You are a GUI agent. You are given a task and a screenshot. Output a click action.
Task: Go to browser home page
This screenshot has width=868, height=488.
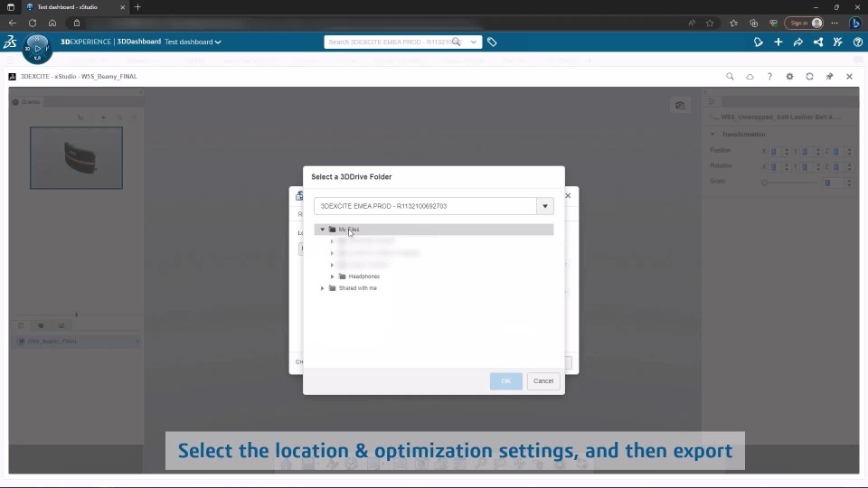52,23
